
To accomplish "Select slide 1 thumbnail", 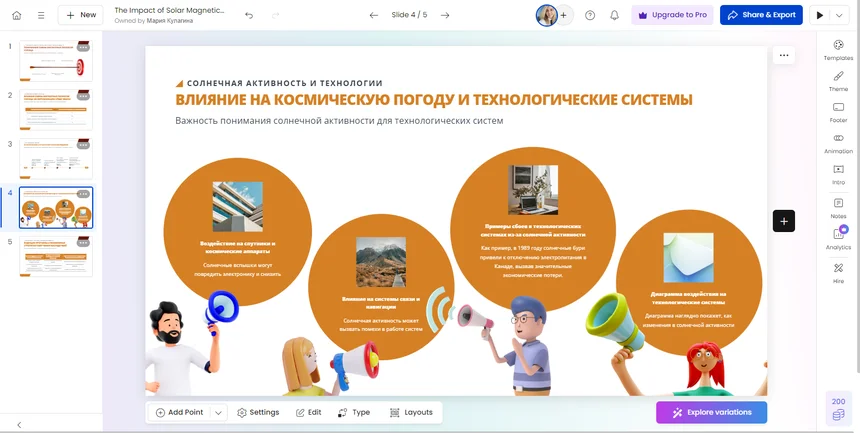I will point(56,60).
